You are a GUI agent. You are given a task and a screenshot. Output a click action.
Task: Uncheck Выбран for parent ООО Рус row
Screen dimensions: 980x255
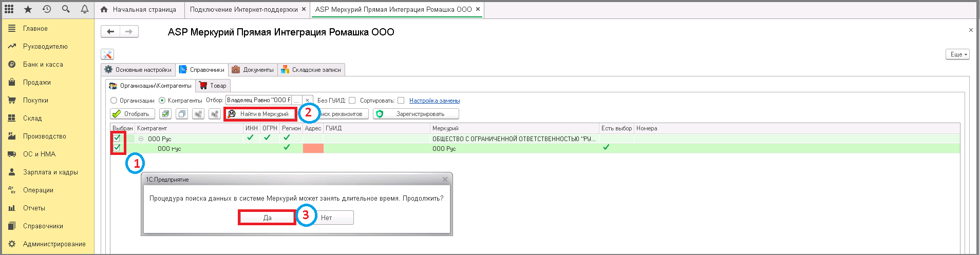(x=117, y=138)
